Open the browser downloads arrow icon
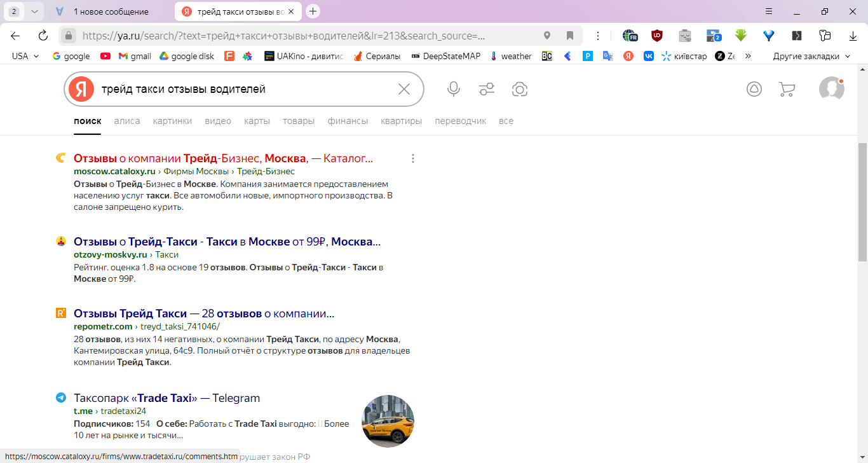 pos(852,36)
